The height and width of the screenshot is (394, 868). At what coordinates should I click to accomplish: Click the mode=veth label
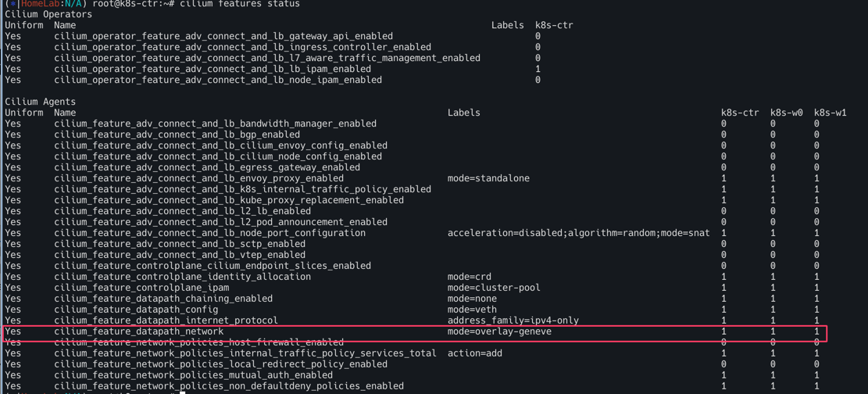tap(472, 310)
